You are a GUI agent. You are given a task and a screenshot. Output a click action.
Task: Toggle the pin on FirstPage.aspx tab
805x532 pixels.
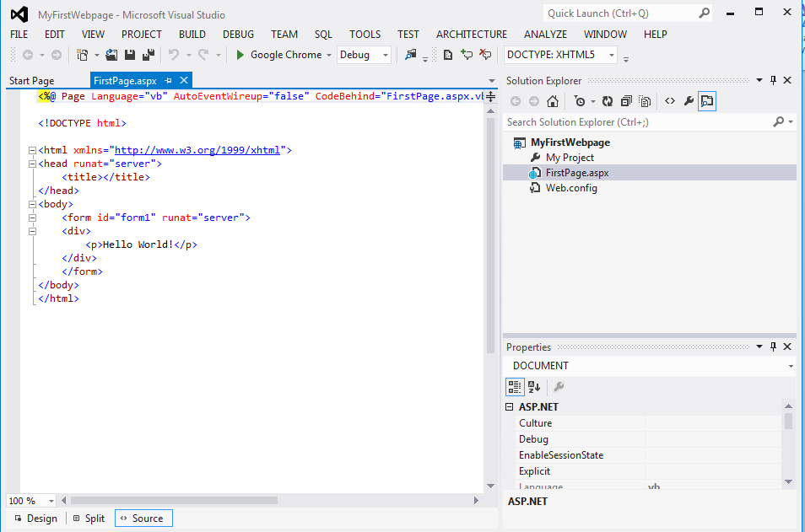point(169,81)
